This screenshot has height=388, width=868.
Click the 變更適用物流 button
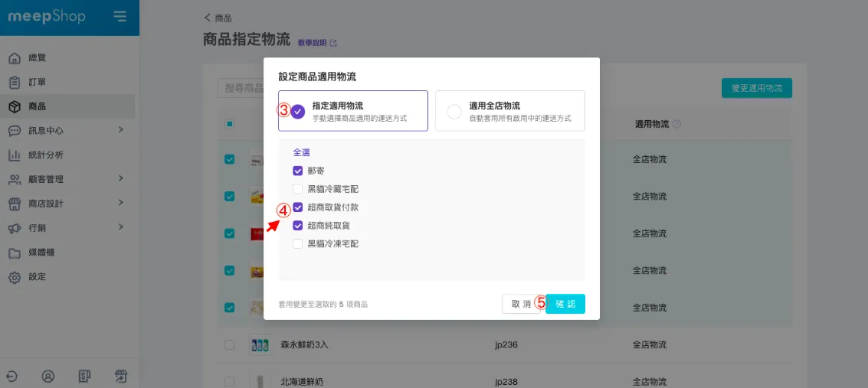pyautogui.click(x=757, y=88)
